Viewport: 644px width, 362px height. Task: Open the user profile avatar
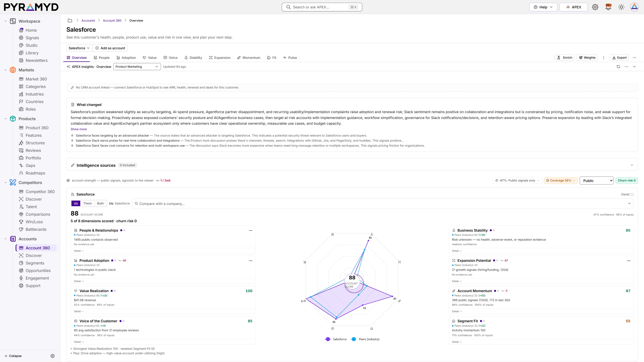[634, 7]
